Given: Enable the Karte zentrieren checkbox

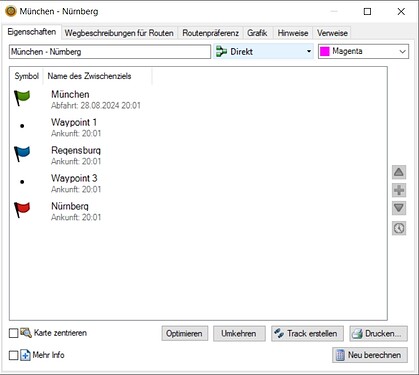Looking at the screenshot, I should point(13,333).
